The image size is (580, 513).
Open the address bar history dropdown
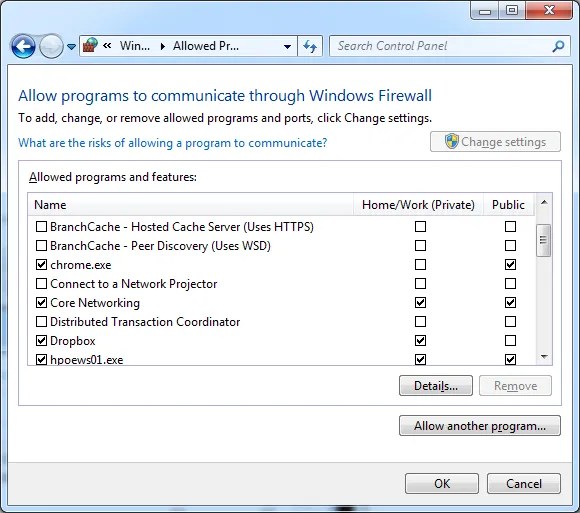[287, 47]
